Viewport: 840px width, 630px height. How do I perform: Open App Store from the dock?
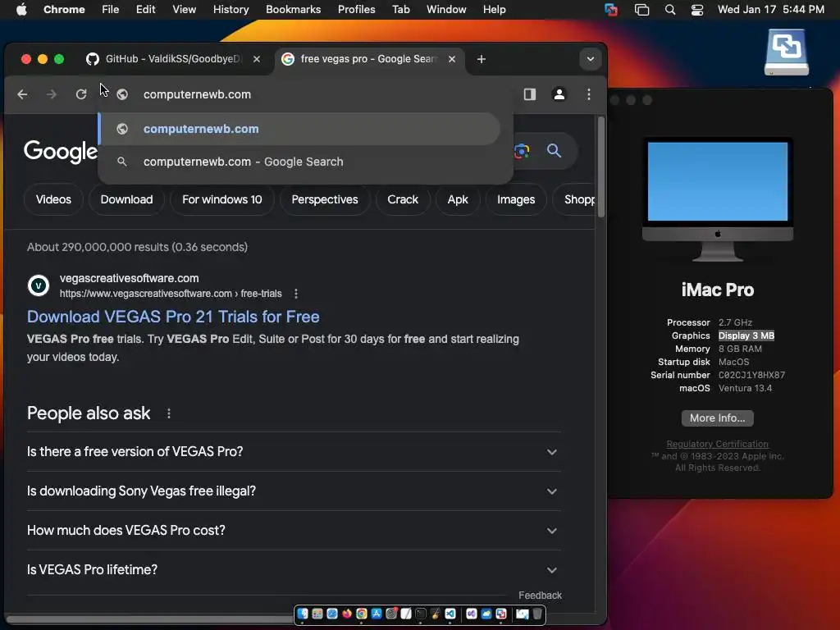377,614
